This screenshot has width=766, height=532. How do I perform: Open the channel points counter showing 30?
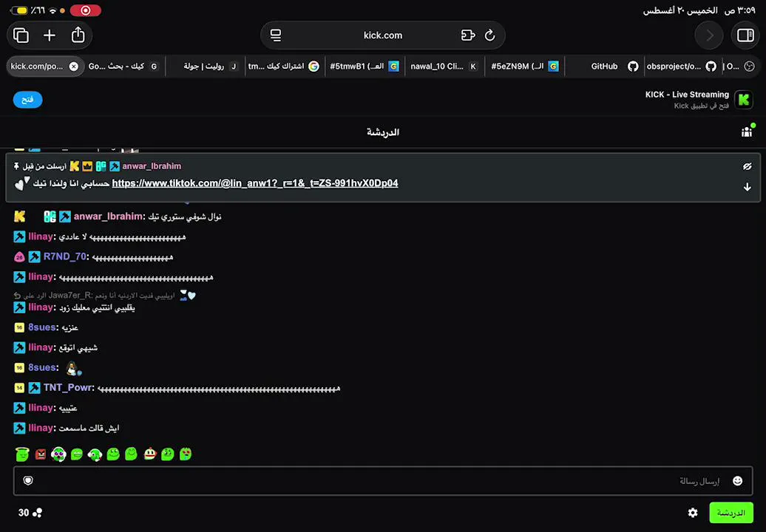click(x=30, y=513)
